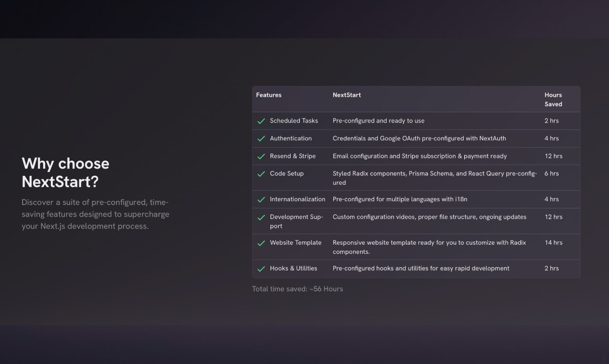Click the 2 hrs value for Hooks & Utilities
Viewport: 609px width, 364px height.
click(x=551, y=268)
